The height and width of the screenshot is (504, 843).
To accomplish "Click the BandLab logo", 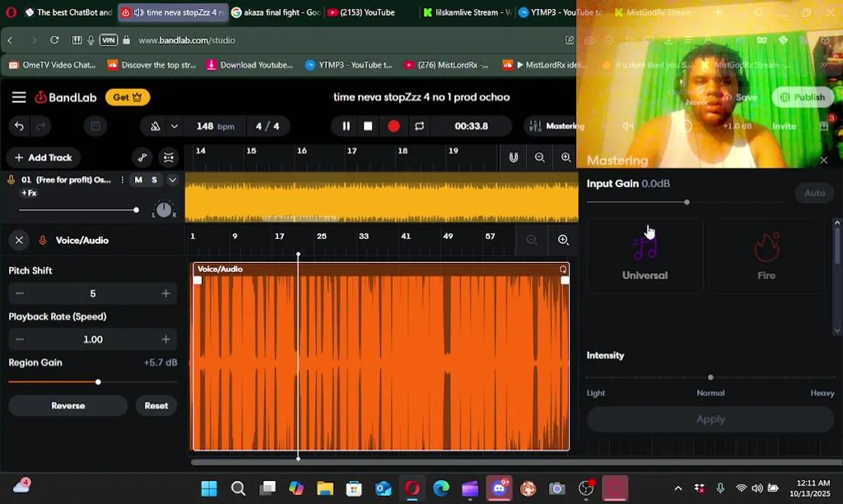I will click(65, 97).
